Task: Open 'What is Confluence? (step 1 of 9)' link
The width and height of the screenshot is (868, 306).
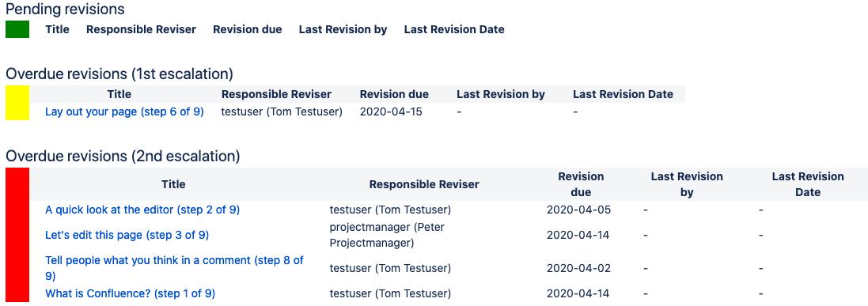Action: [130, 293]
